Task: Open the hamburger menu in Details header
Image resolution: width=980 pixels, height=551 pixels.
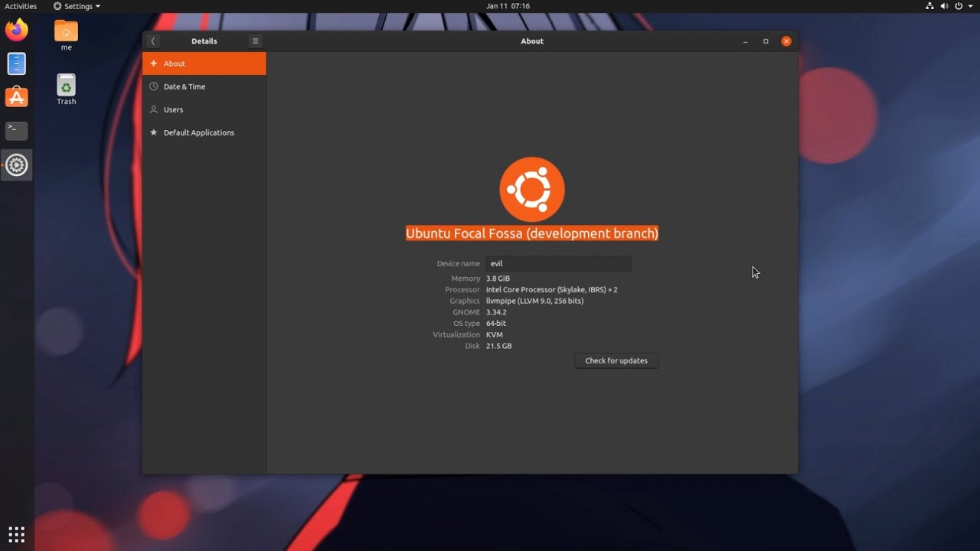Action: tap(256, 41)
